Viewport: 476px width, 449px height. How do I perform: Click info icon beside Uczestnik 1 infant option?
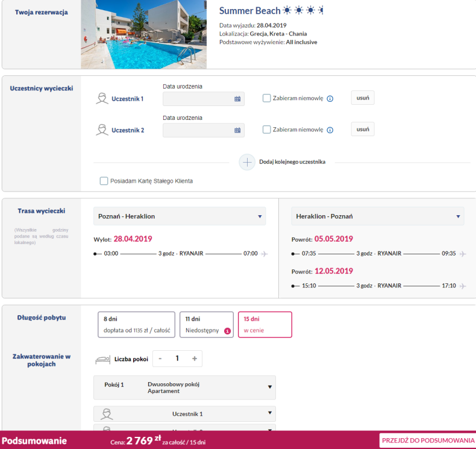pyautogui.click(x=330, y=99)
